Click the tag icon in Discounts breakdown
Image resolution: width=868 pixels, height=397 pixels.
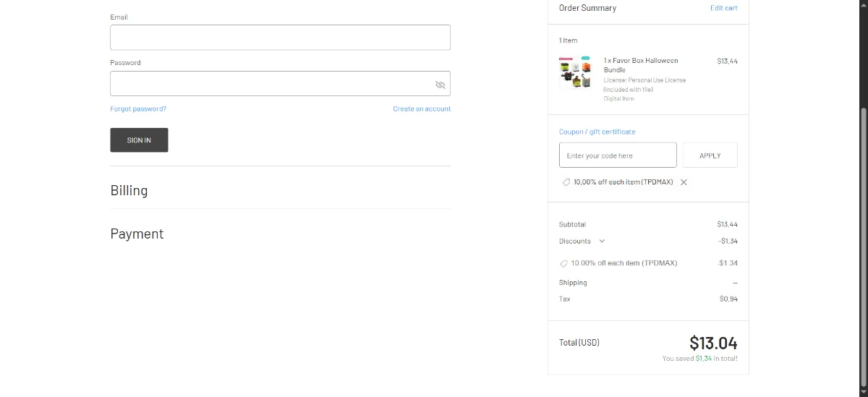[563, 263]
